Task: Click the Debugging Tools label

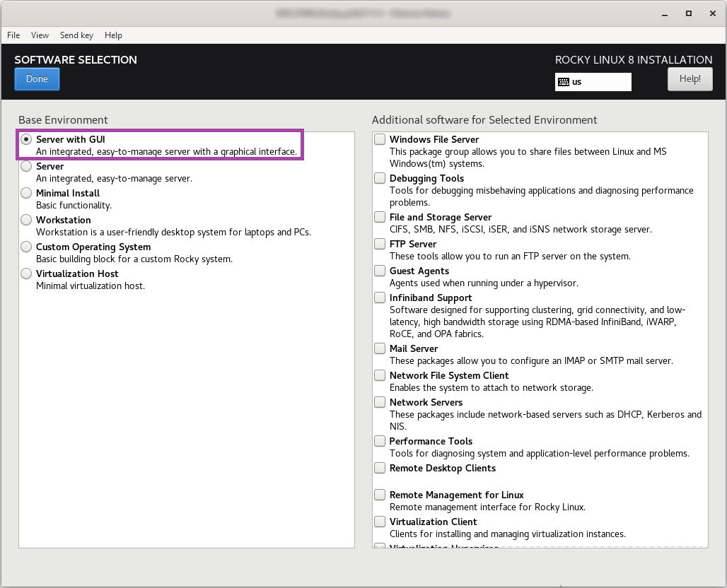Action: [x=426, y=178]
